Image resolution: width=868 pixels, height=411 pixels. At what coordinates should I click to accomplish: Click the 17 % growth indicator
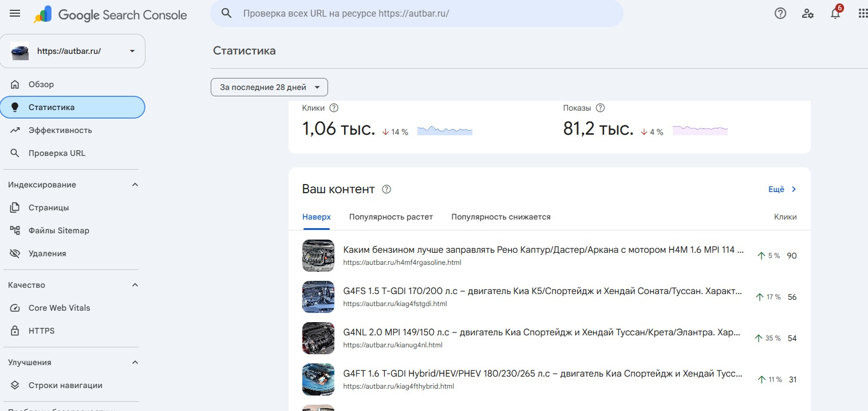pos(768,297)
